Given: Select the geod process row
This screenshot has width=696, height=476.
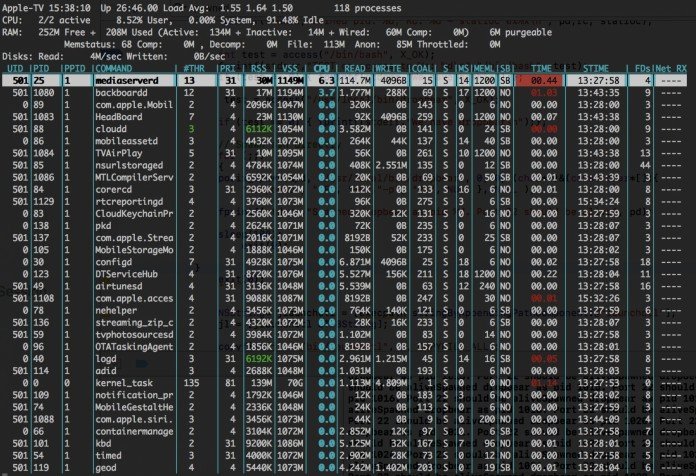Looking at the screenshot, I should [x=344, y=468].
